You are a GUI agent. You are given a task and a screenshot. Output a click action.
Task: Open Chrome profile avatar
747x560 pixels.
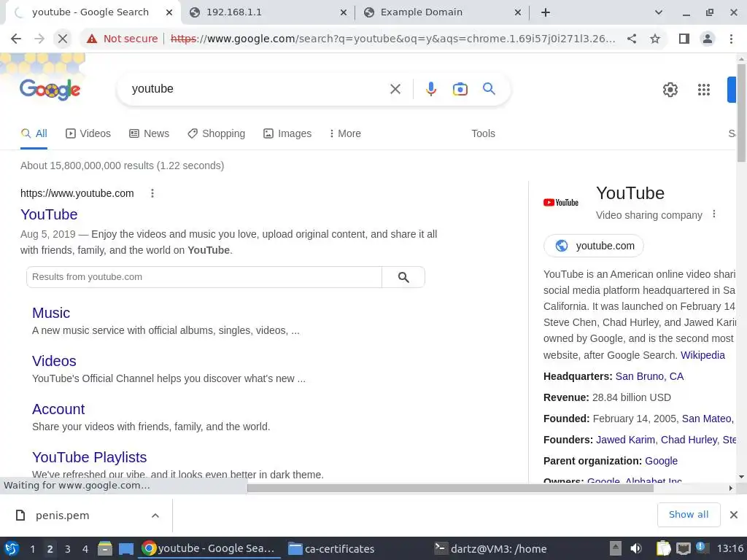point(708,39)
